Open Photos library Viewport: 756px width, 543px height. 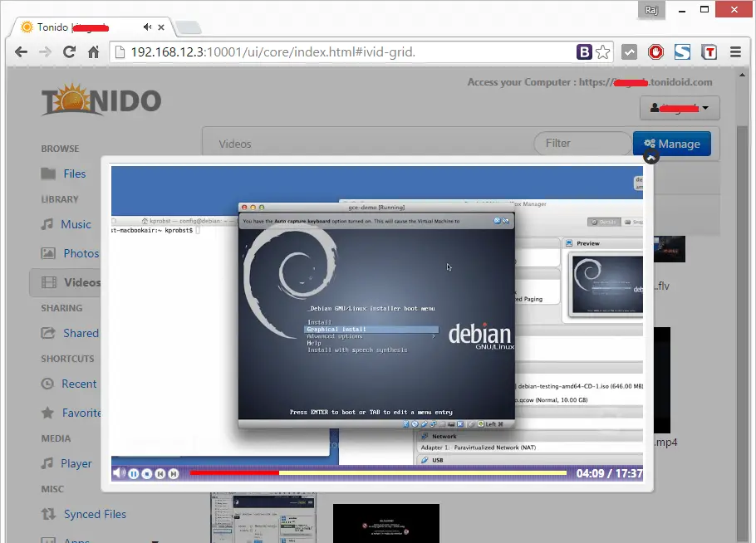pos(81,253)
